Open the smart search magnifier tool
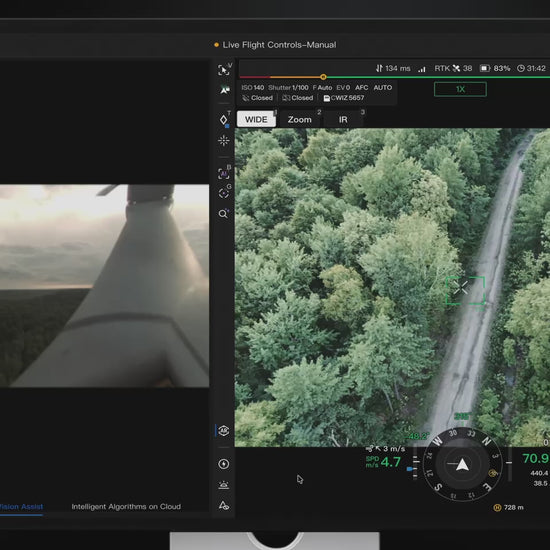 [223, 214]
